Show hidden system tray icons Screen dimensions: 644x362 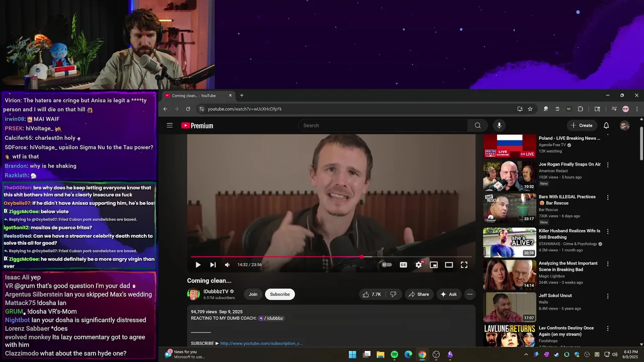(526, 354)
